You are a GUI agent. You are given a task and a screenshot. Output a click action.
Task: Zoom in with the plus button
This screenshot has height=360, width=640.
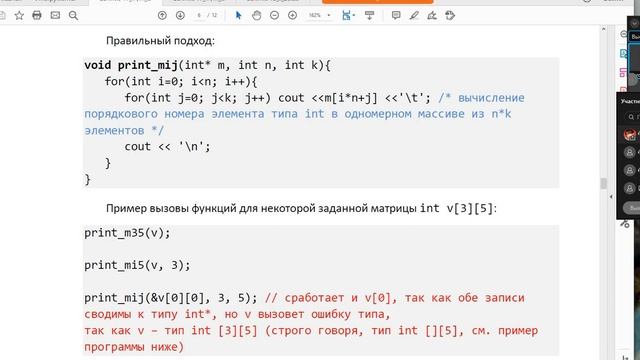(x=292, y=16)
